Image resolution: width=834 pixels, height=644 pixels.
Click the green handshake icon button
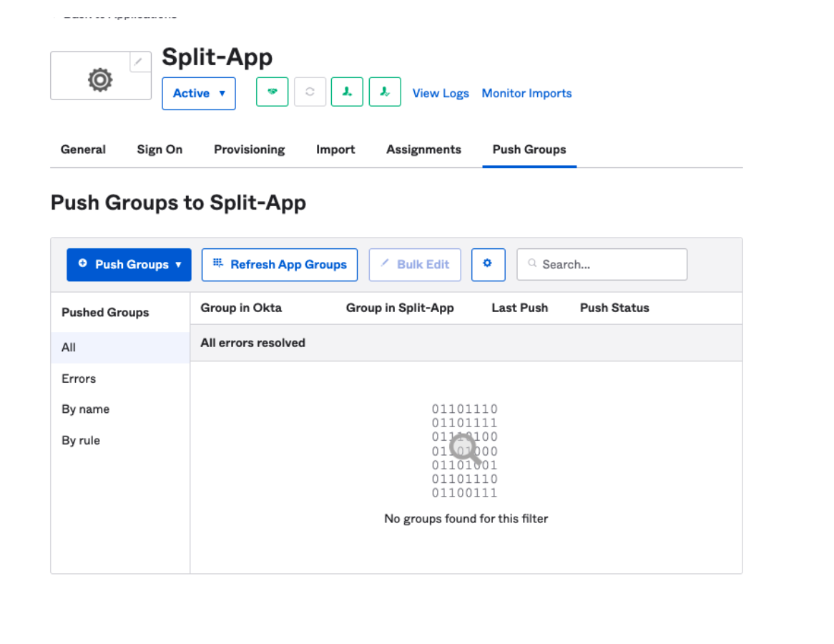pyautogui.click(x=272, y=92)
